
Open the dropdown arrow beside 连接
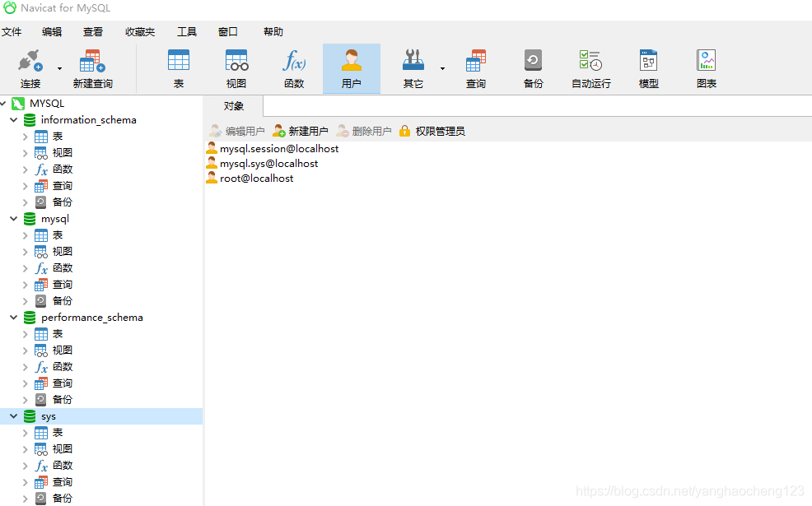[x=59, y=68]
